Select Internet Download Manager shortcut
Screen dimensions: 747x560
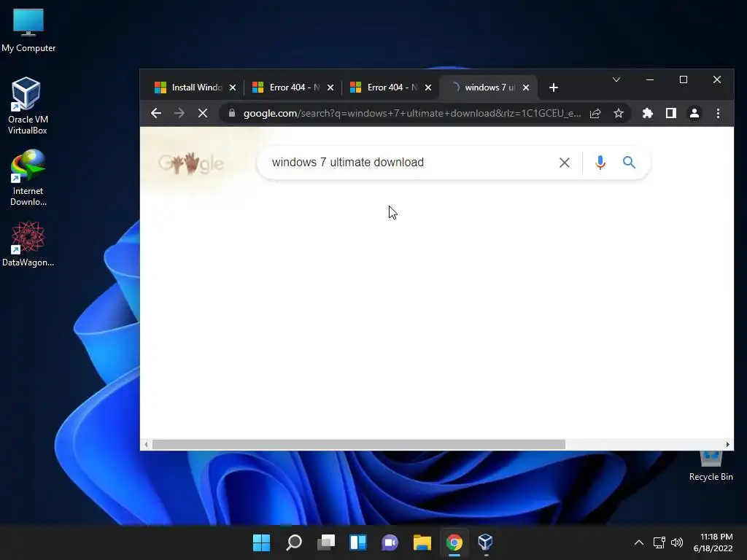(28, 178)
